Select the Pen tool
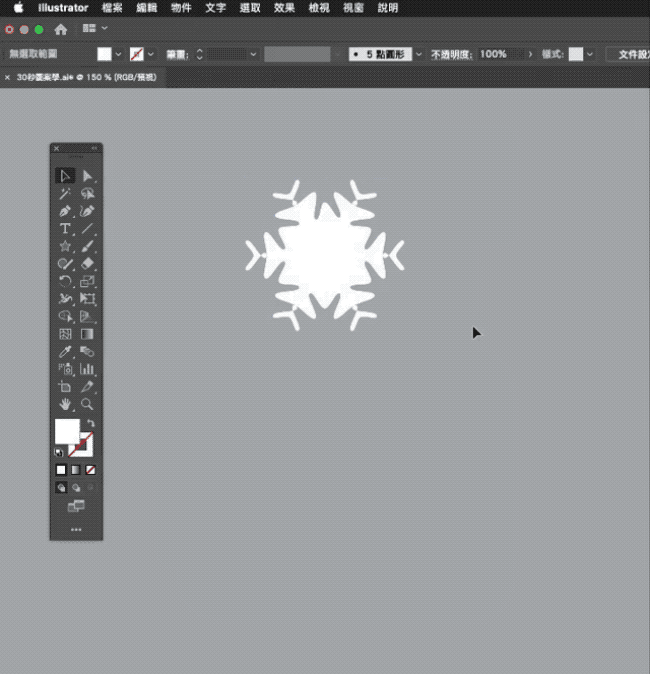The width and height of the screenshot is (650, 674). pos(65,212)
